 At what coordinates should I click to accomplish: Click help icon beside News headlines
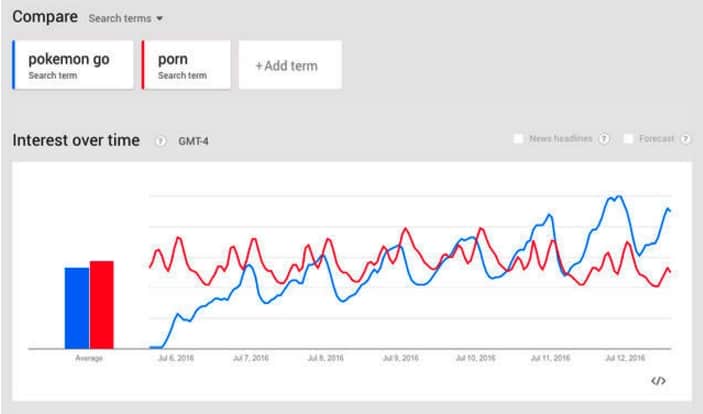point(604,139)
